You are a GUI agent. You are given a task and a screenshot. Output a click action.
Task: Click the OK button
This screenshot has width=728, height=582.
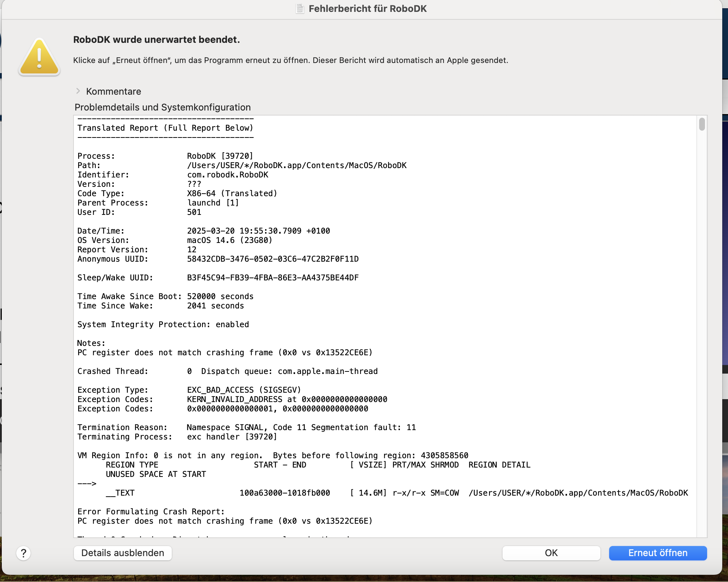[551, 553]
